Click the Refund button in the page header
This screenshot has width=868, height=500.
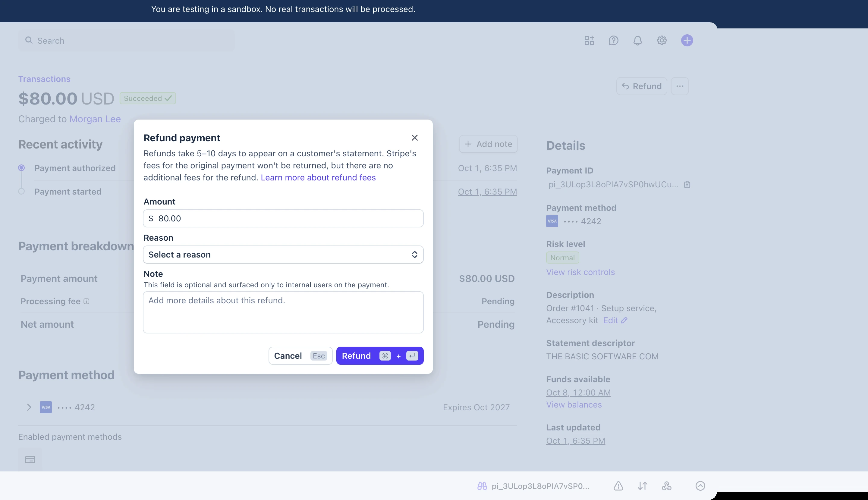click(x=642, y=86)
